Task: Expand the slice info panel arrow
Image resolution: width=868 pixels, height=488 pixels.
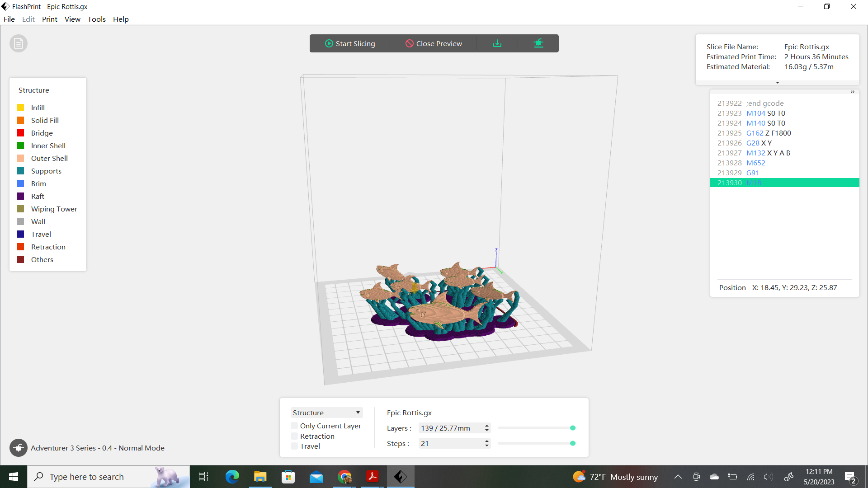Action: click(777, 83)
